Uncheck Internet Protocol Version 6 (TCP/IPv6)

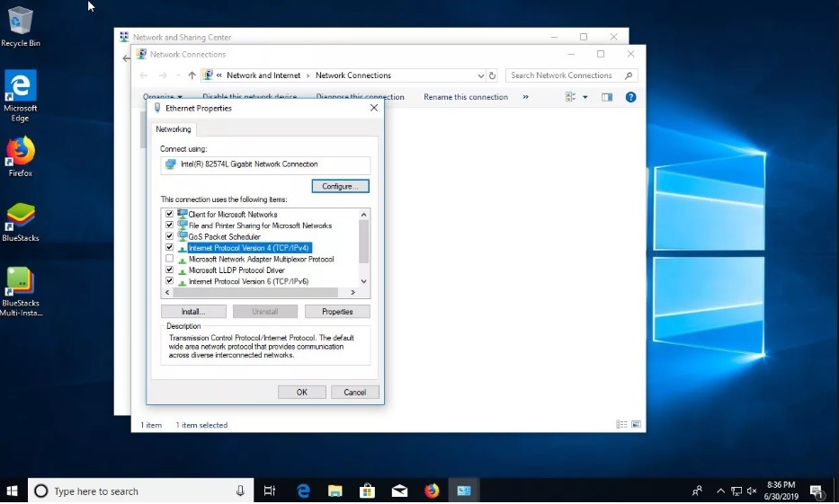pos(169,281)
